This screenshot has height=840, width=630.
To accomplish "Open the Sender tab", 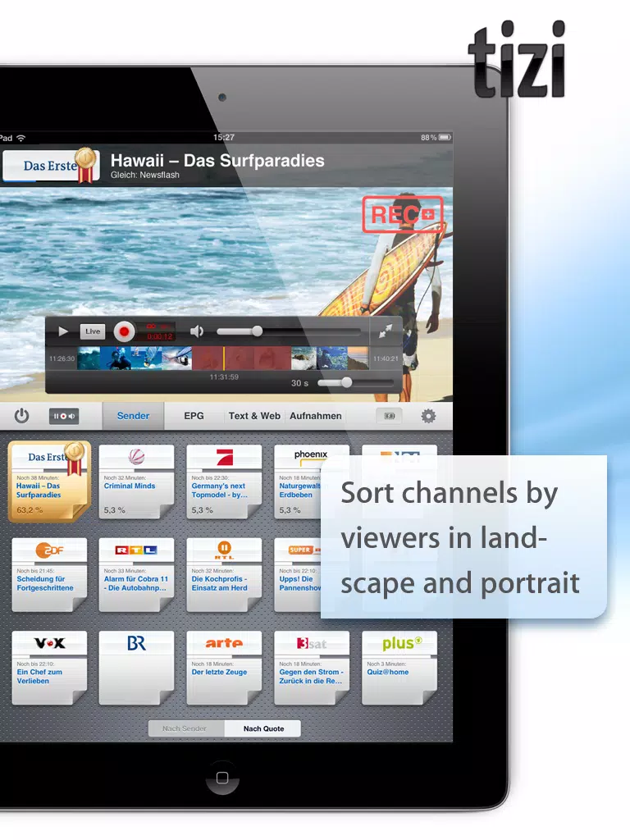I will tap(133, 416).
